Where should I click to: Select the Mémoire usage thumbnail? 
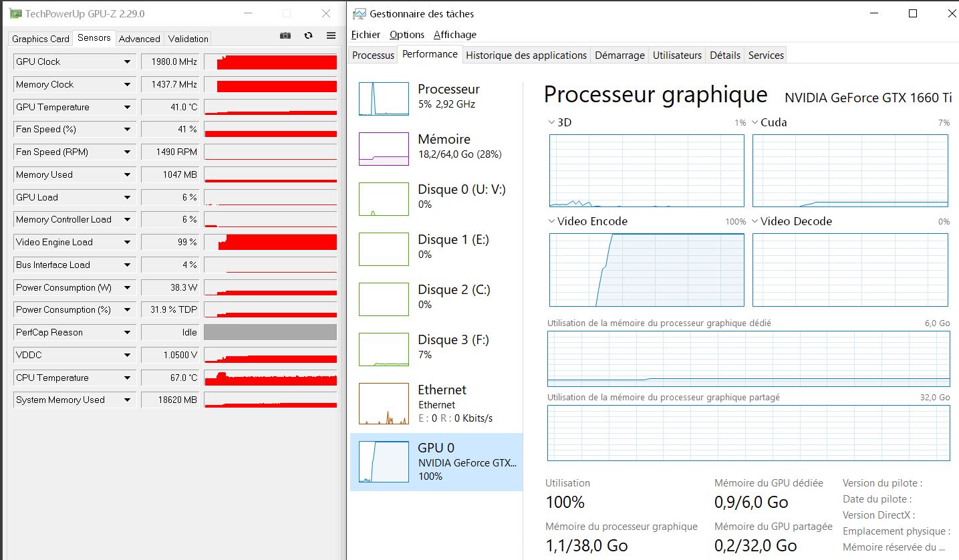coord(384,149)
